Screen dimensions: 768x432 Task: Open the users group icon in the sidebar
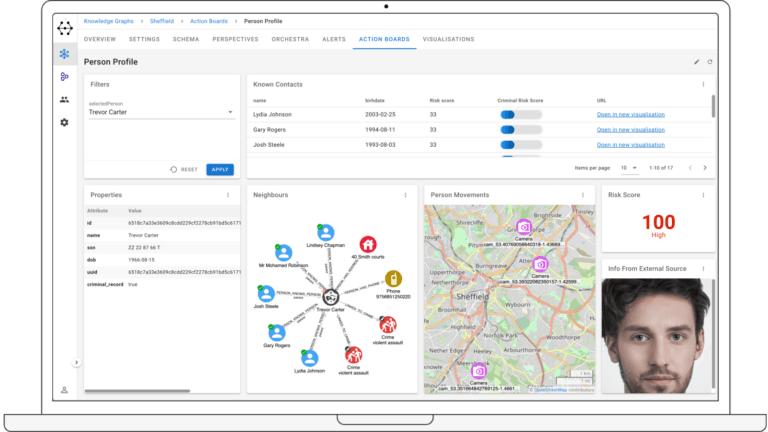64,99
